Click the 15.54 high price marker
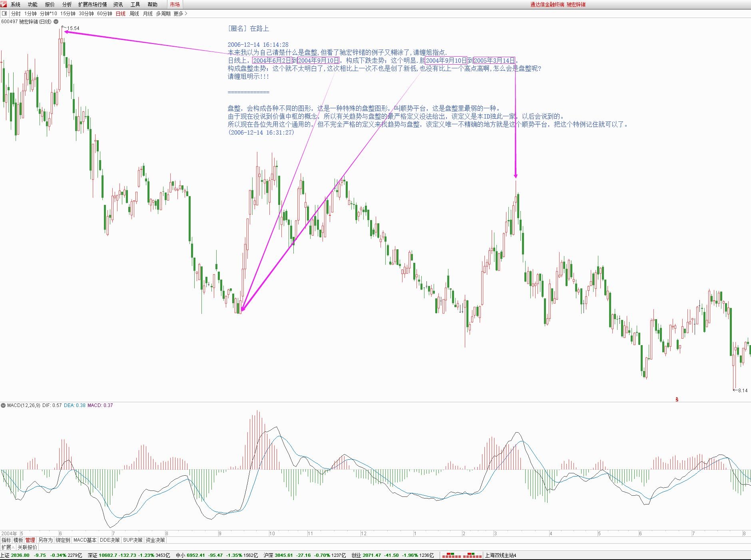 [73, 28]
